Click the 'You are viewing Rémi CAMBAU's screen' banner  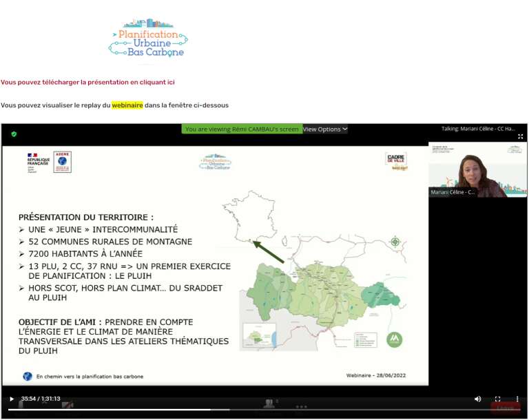click(x=242, y=129)
